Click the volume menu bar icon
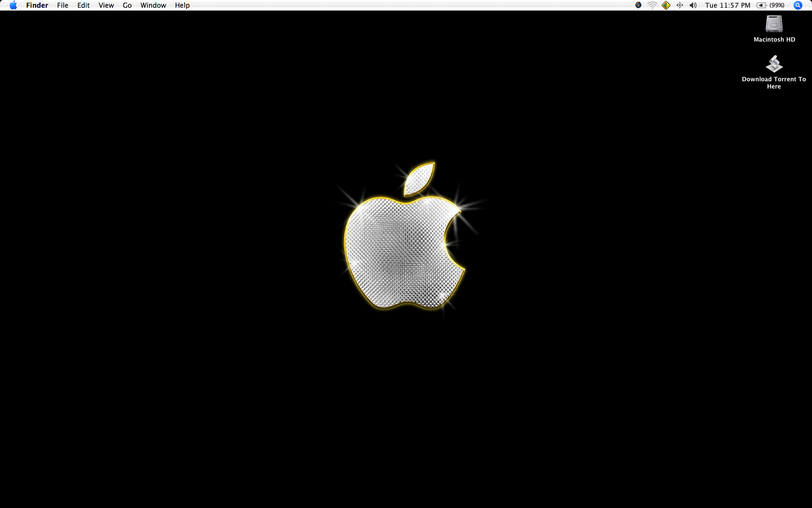 coord(693,5)
